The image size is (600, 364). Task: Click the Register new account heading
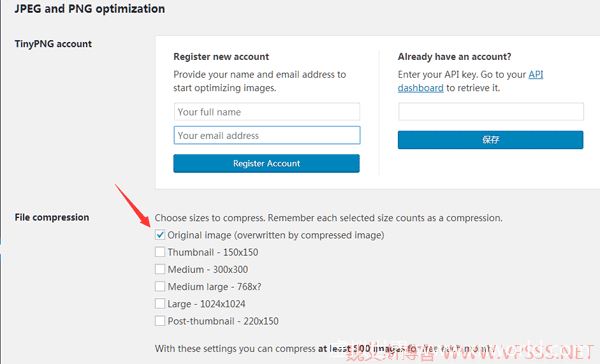[221, 57]
